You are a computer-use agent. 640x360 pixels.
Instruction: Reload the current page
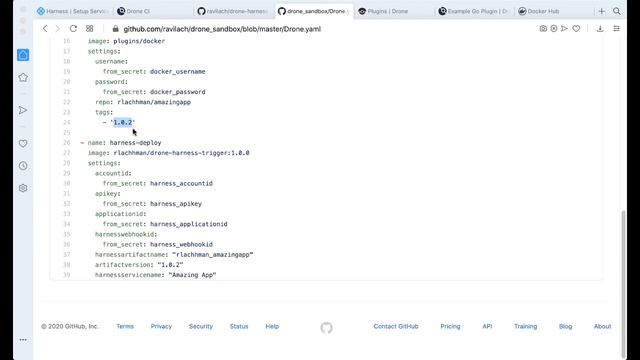(73, 29)
